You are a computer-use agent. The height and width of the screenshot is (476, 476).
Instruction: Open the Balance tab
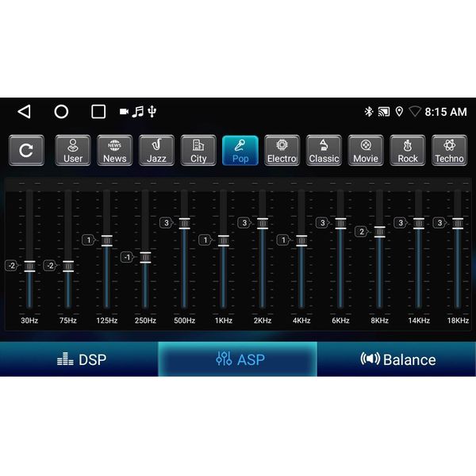pos(397,359)
